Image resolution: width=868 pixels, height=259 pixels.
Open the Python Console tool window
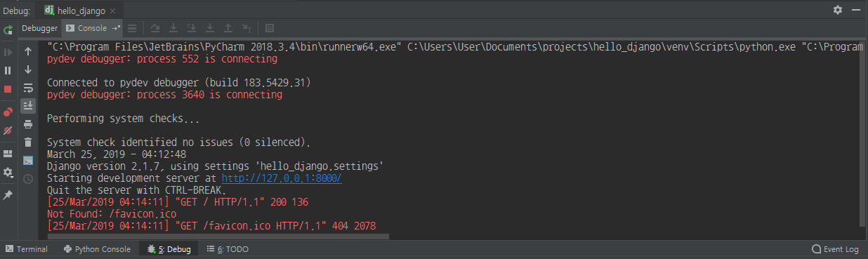[x=96, y=249]
